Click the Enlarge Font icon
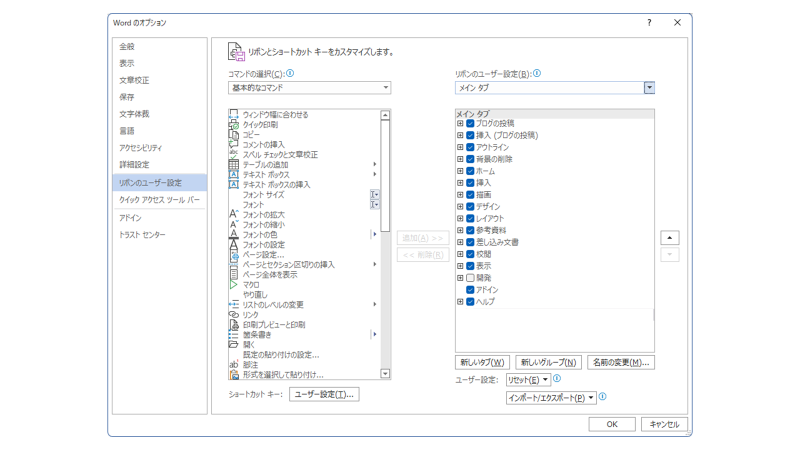This screenshot has width=800, height=450. (234, 214)
